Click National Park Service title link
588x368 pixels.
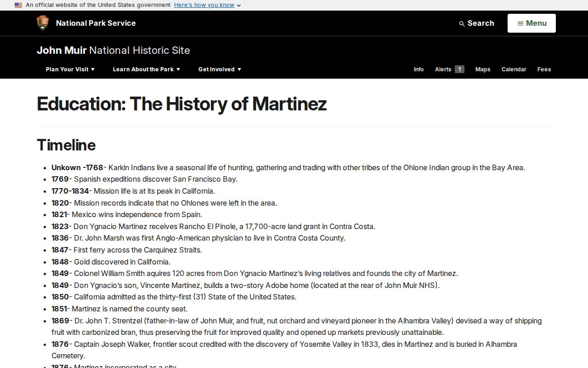96,23
